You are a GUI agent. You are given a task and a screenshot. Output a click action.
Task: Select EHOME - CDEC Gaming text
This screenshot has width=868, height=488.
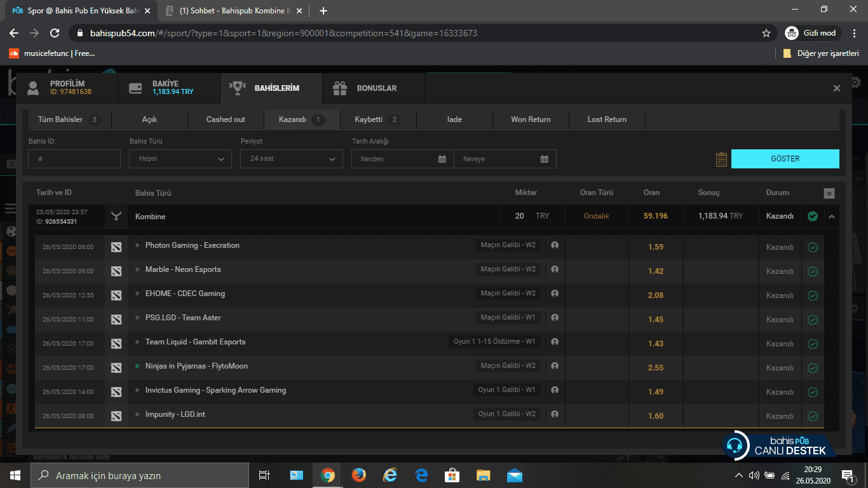(x=185, y=294)
